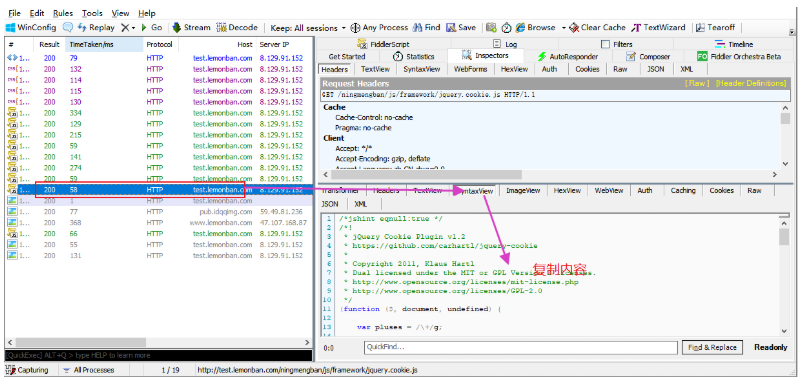The width and height of the screenshot is (801, 380).
Task: Open the Statistics tab
Action: tap(413, 56)
